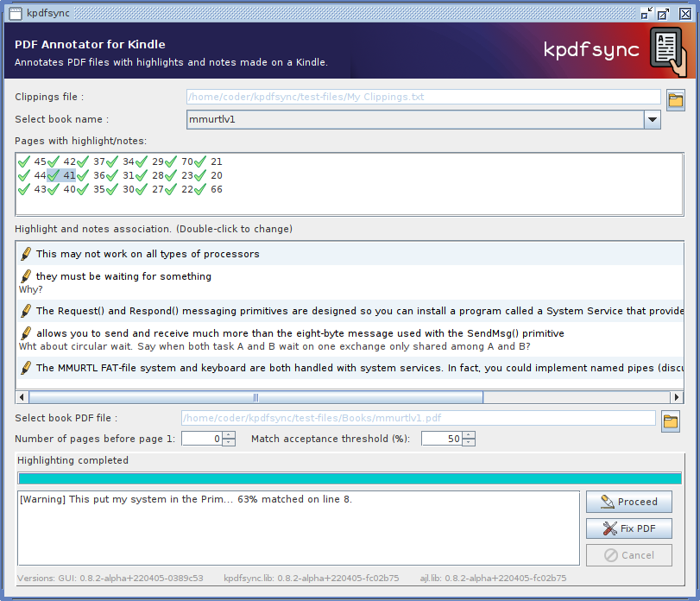Select page 66 in highlighted pages list
Screen dimensions: 700x601
point(209,189)
